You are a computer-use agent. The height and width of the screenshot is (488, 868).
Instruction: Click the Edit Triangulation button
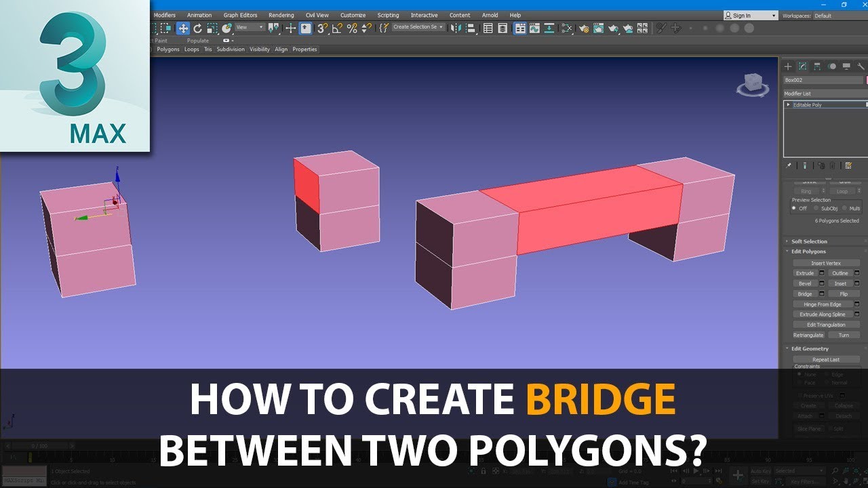click(x=826, y=325)
